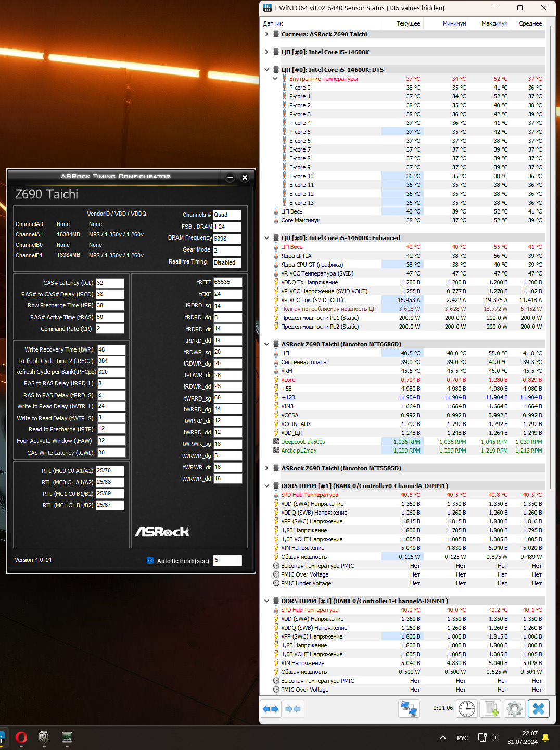Click the lightning icon beside Vcore

[x=276, y=380]
